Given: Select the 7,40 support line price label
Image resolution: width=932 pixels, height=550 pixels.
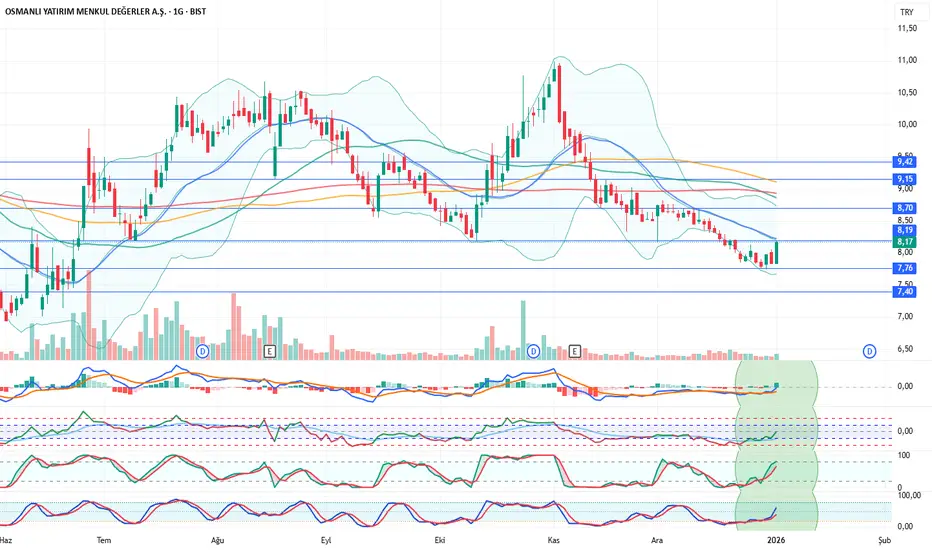Looking at the screenshot, I should coord(905,291).
